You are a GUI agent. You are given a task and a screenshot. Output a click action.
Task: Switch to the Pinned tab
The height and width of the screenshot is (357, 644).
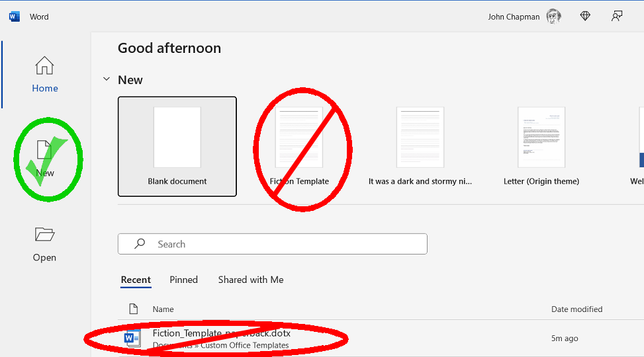[x=183, y=280]
